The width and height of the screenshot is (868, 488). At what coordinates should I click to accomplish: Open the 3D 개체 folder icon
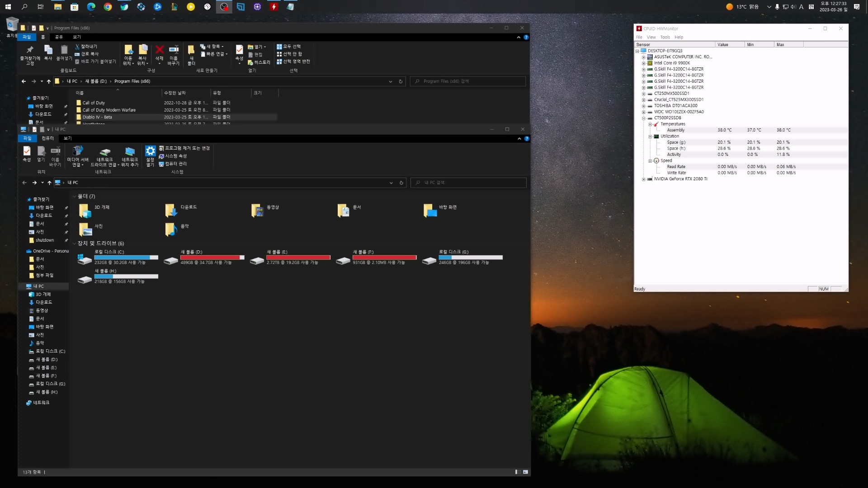click(85, 211)
